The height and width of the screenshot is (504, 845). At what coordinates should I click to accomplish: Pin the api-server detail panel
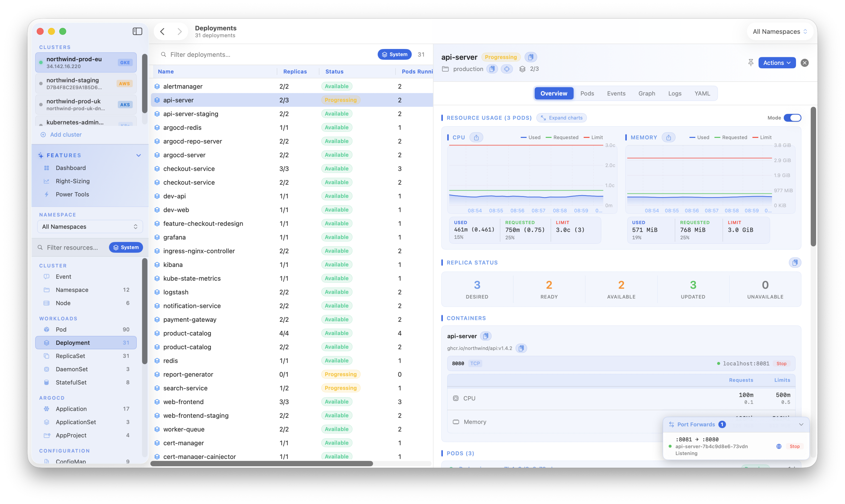pyautogui.click(x=751, y=63)
